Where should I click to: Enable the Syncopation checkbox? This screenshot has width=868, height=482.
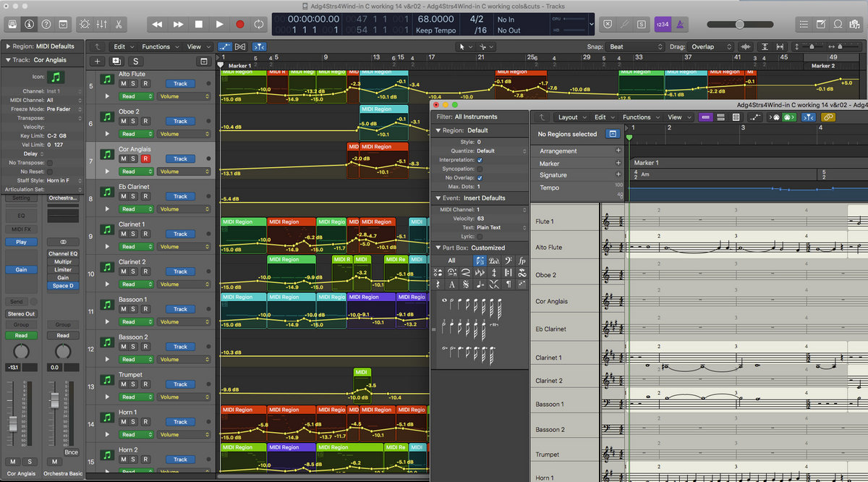[x=480, y=169]
